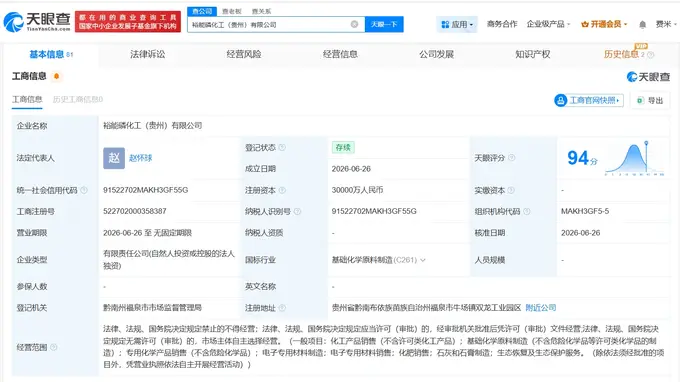
Task: Click registration number 522702000358387
Action: pyautogui.click(x=134, y=211)
